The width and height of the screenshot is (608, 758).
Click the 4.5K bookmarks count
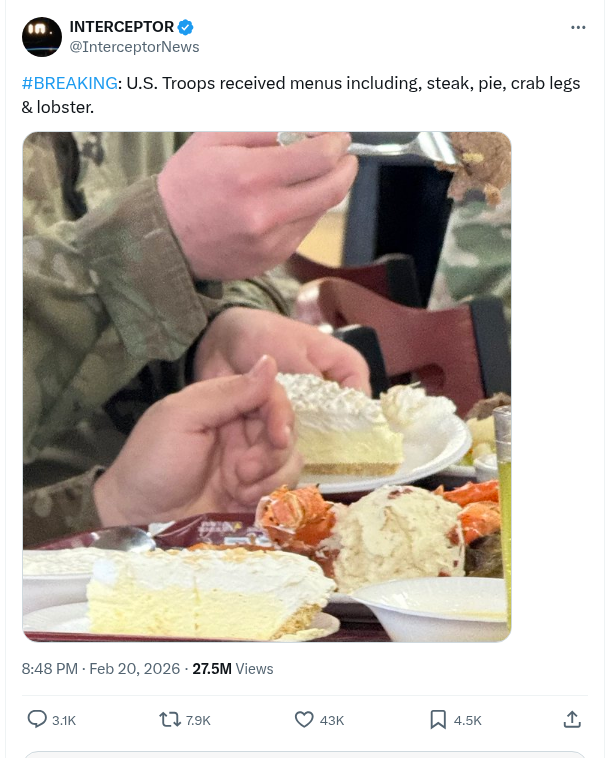click(x=468, y=720)
